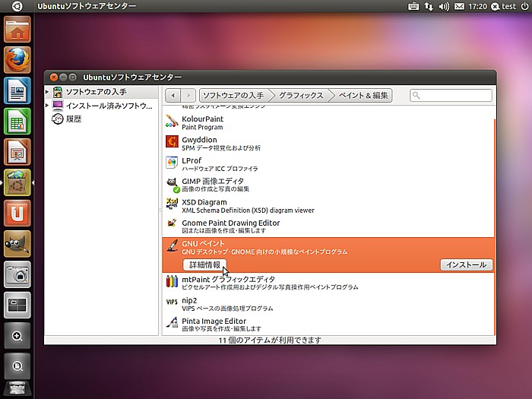Select the KolourPaint list entry

pos(328,122)
